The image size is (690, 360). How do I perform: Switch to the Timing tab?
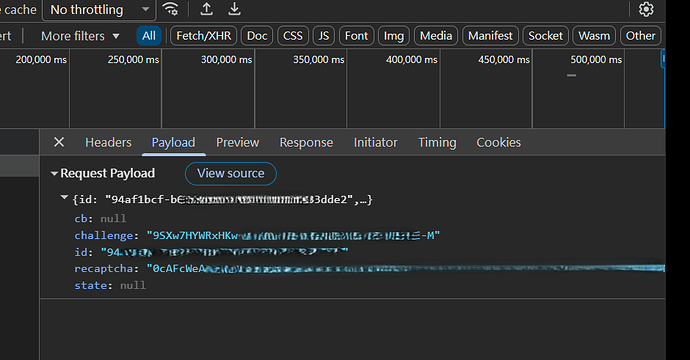(x=437, y=143)
